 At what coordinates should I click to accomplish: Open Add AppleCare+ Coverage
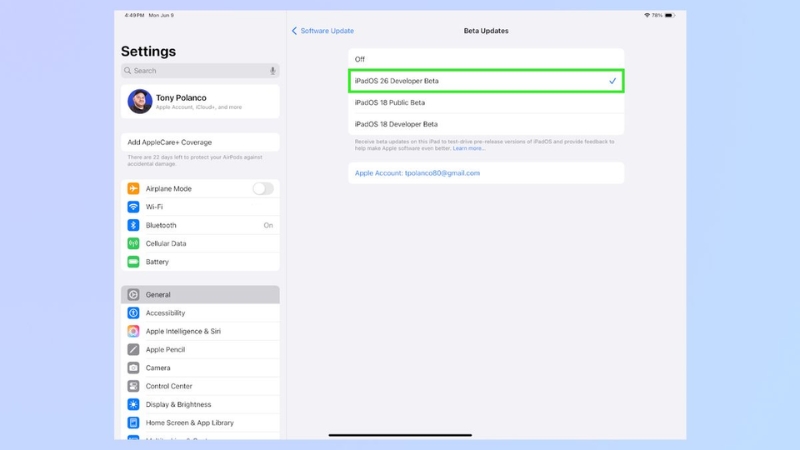tap(200, 142)
